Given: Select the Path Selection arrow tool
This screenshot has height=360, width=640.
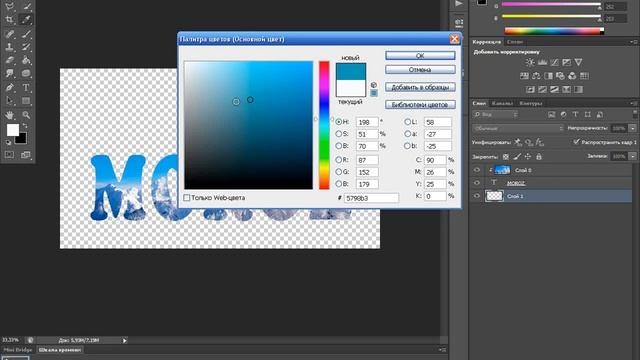Looking at the screenshot, I should (9, 100).
